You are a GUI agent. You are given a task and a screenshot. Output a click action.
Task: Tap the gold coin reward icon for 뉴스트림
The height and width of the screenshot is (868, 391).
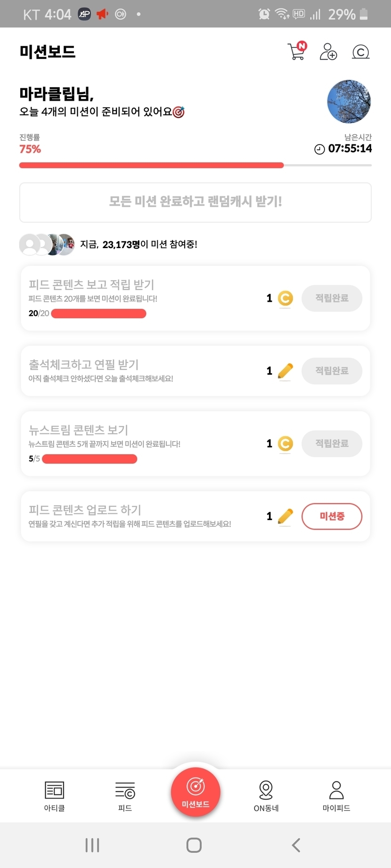click(x=285, y=443)
